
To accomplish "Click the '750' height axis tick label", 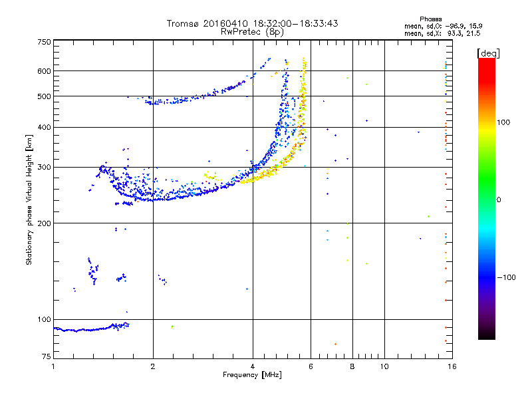I will (x=44, y=42).
